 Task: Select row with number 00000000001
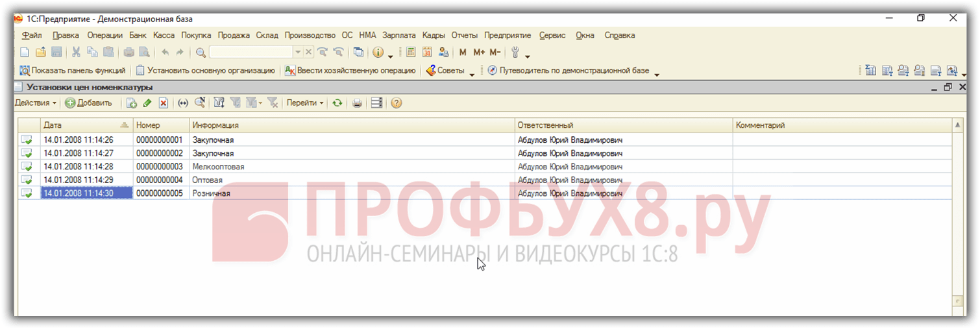(x=485, y=140)
